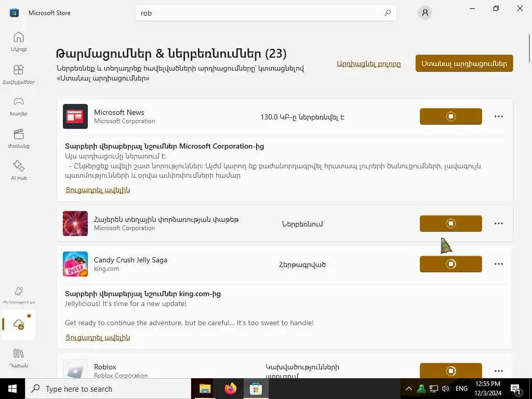Open more options for Microsoft News
The image size is (532, 399).
(498, 116)
